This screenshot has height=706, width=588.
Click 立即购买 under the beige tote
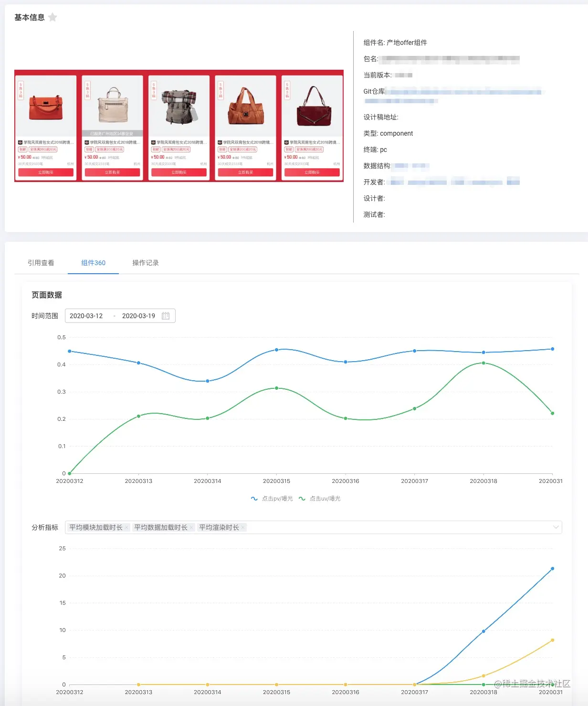pyautogui.click(x=113, y=172)
